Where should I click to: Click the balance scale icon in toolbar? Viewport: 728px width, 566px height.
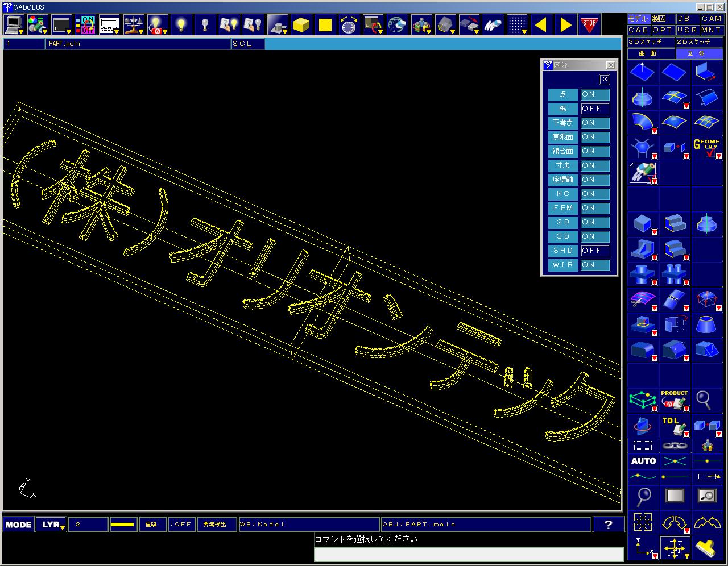tap(133, 24)
